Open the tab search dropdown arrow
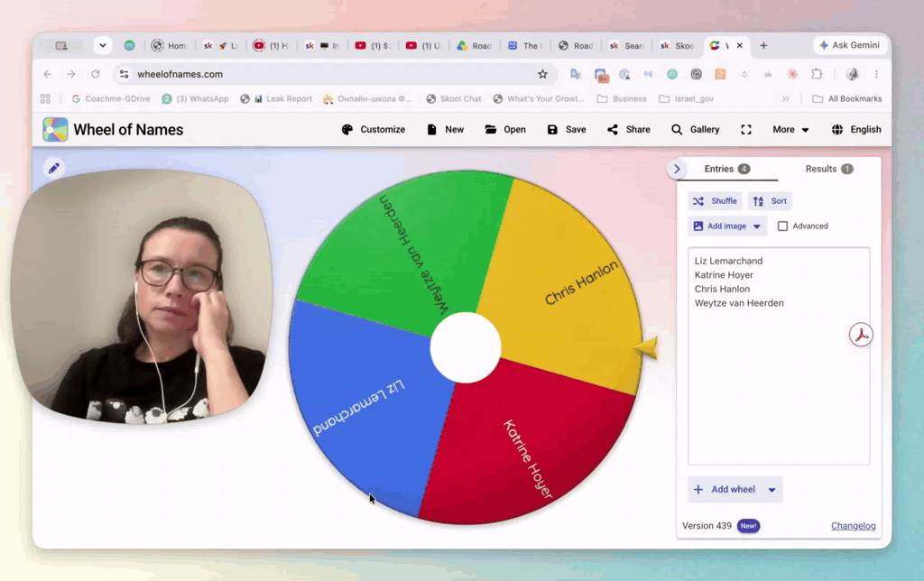 click(103, 45)
